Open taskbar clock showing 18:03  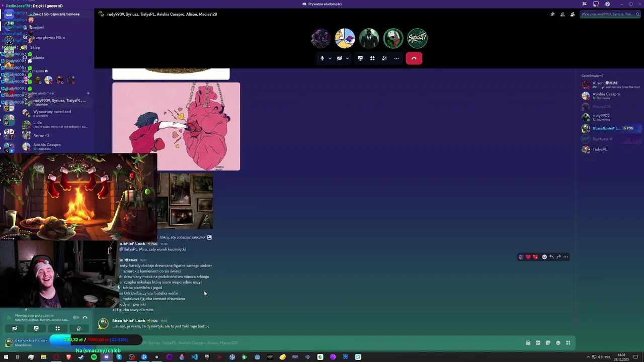[x=622, y=357]
